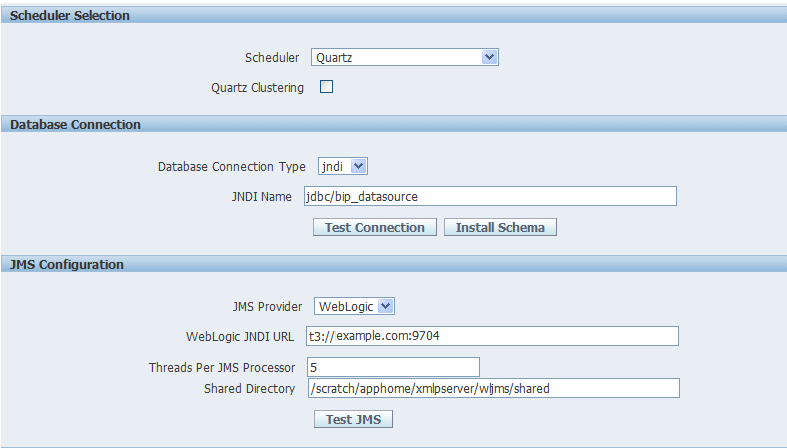Click the Database Connection section header
787x448 pixels.
coord(75,124)
